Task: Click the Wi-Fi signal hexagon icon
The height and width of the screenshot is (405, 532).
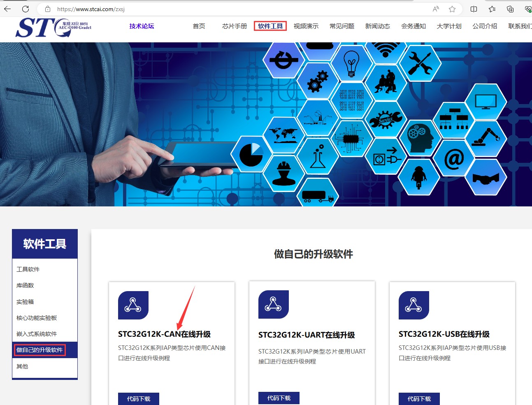Action: 385,51
